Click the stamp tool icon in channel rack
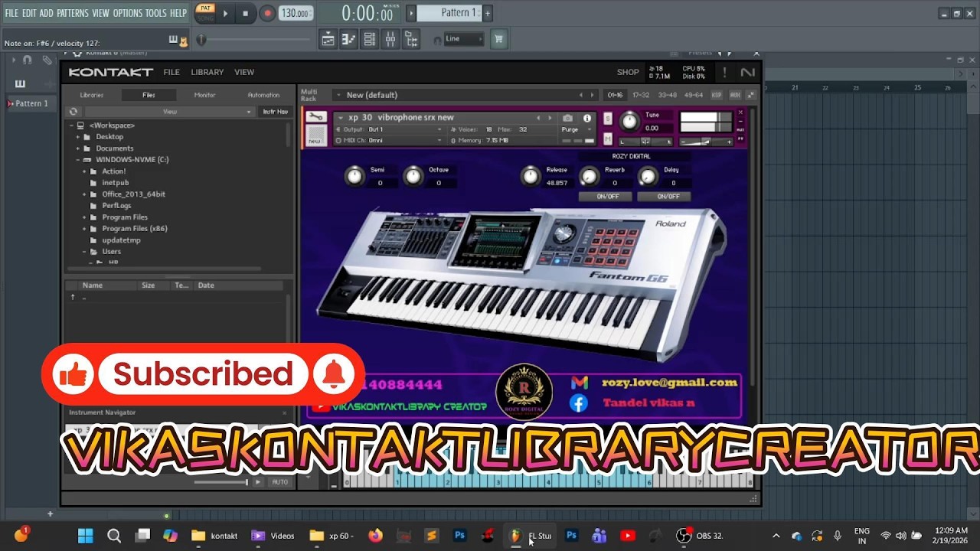This screenshot has height=551, width=980. 47,60
